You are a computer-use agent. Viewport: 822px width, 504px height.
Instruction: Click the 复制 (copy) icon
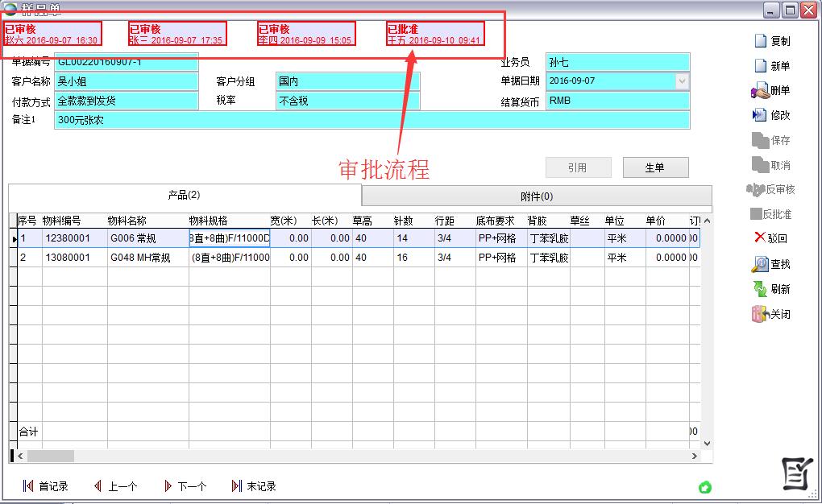pos(772,39)
